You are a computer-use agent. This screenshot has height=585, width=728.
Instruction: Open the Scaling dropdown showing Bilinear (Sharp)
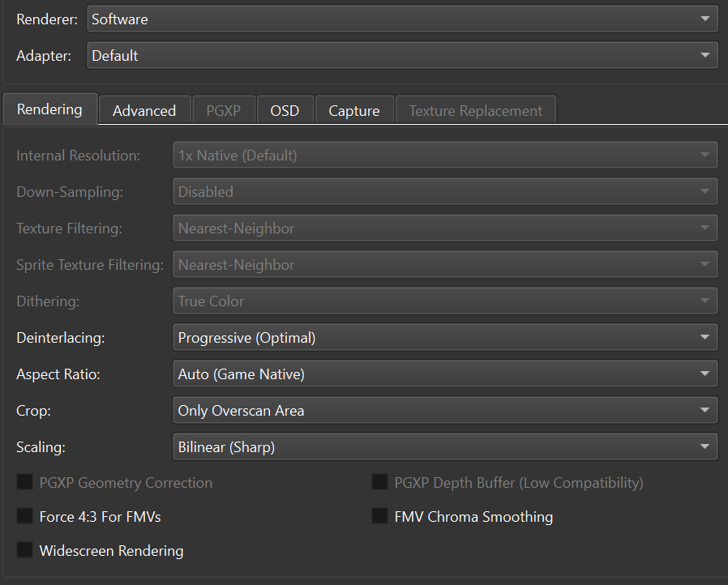point(445,446)
